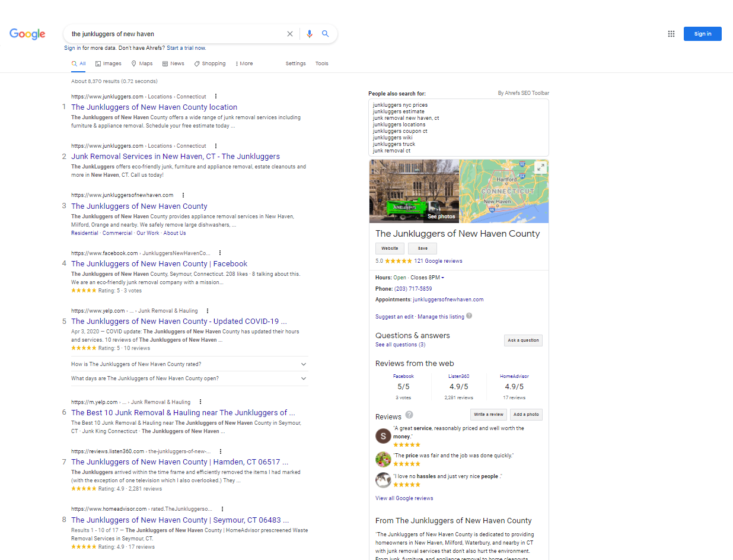Click 'Start a trial now' Ahrefs link
Screen dimensions: 733x560
[186, 48]
